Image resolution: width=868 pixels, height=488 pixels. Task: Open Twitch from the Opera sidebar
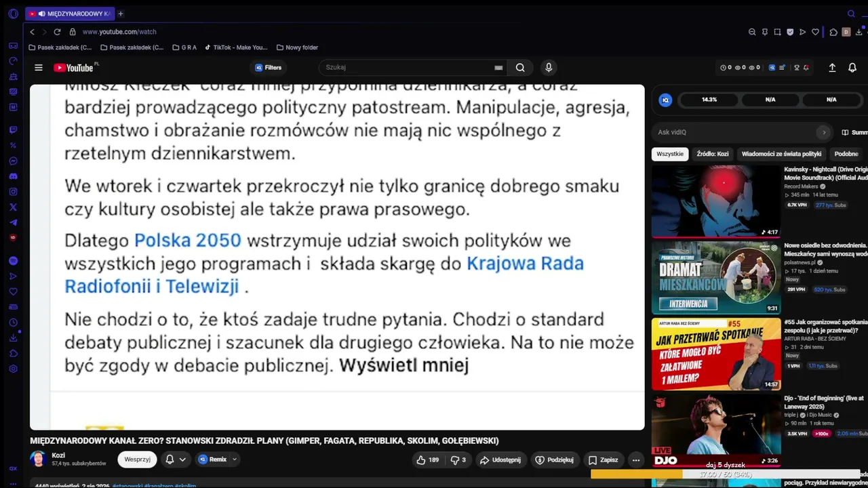(x=13, y=129)
